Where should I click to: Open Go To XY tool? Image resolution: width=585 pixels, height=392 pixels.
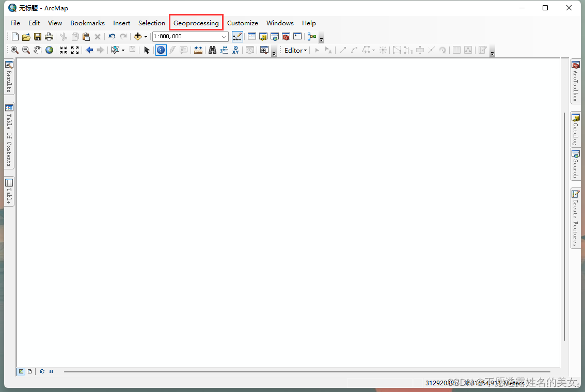[x=235, y=50]
